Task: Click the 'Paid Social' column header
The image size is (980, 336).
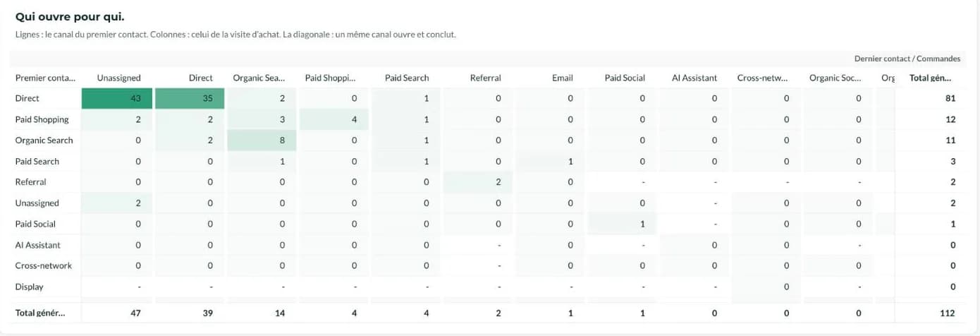Action: pos(625,78)
